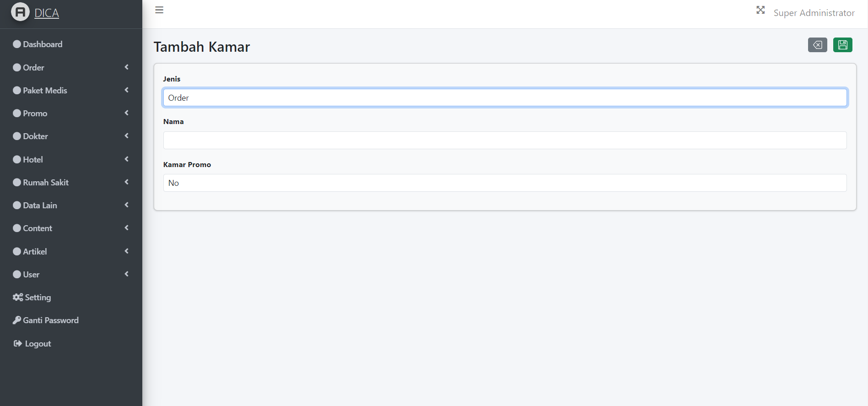Click the gray back/cancel icon button

(x=817, y=45)
